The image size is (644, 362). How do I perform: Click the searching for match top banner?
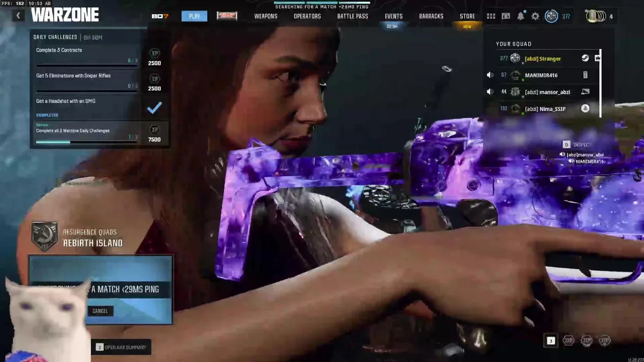click(322, 6)
